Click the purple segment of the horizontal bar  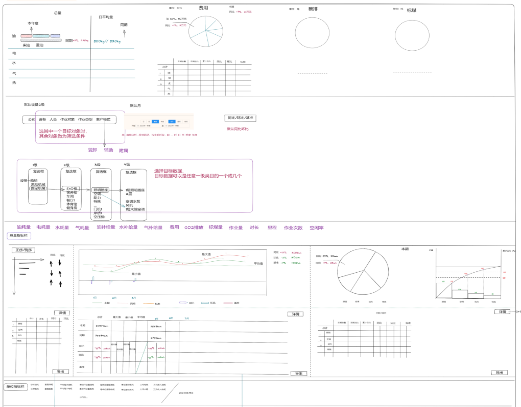[x=55, y=36]
